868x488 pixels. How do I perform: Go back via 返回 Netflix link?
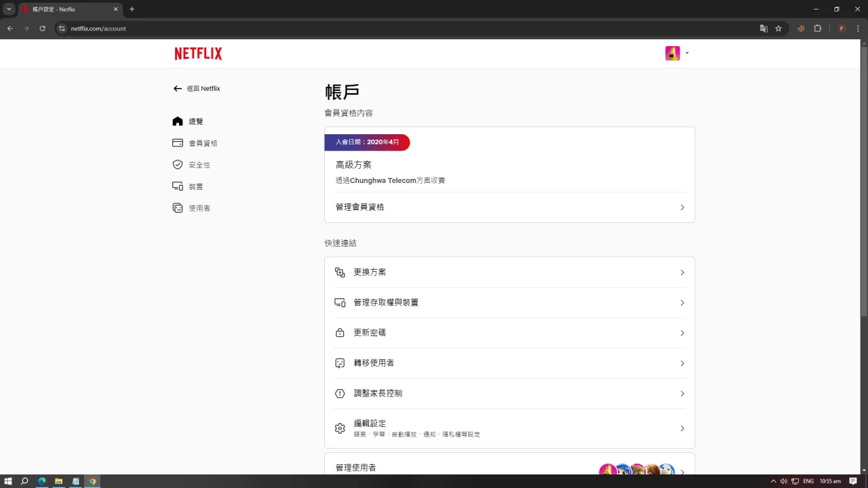pos(197,89)
